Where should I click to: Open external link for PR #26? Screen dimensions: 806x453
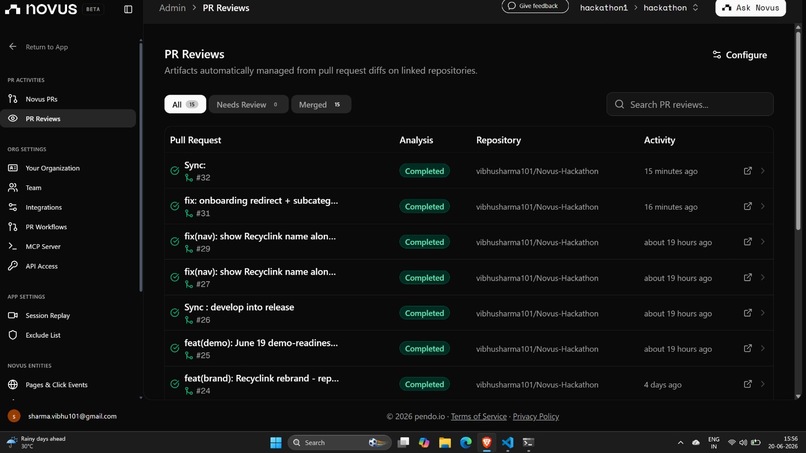pyautogui.click(x=747, y=313)
